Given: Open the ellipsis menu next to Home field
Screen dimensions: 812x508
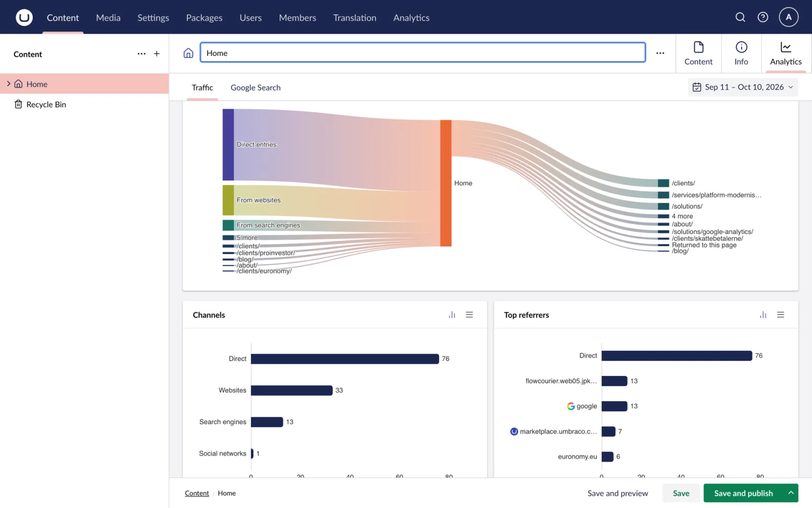Looking at the screenshot, I should point(660,53).
